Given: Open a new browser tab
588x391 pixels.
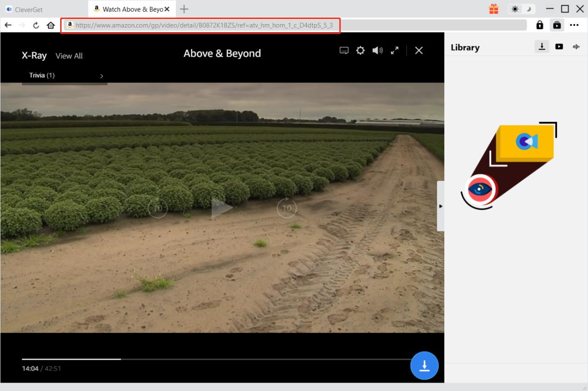Looking at the screenshot, I should pyautogui.click(x=184, y=9).
